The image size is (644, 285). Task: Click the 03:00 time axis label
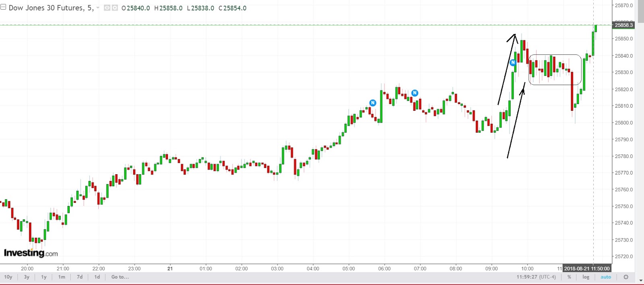[277, 268]
